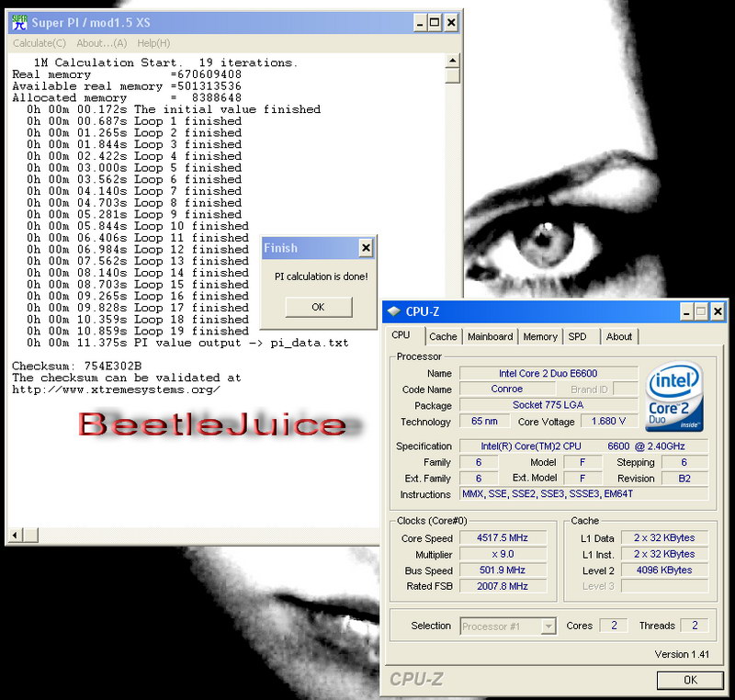Click the CPU-Z diamond icon in title bar
The height and width of the screenshot is (700, 735).
coord(394,310)
